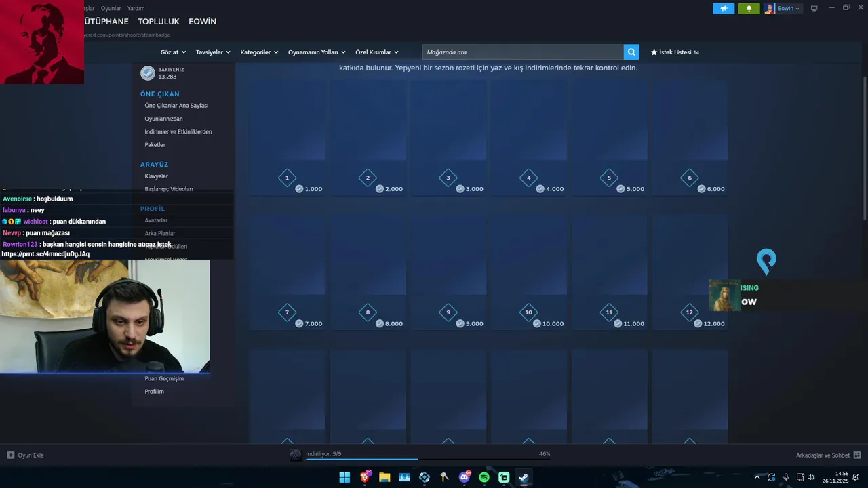Image resolution: width=868 pixels, height=488 pixels.
Task: Open the Eowin account dropdown
Action: point(789,9)
